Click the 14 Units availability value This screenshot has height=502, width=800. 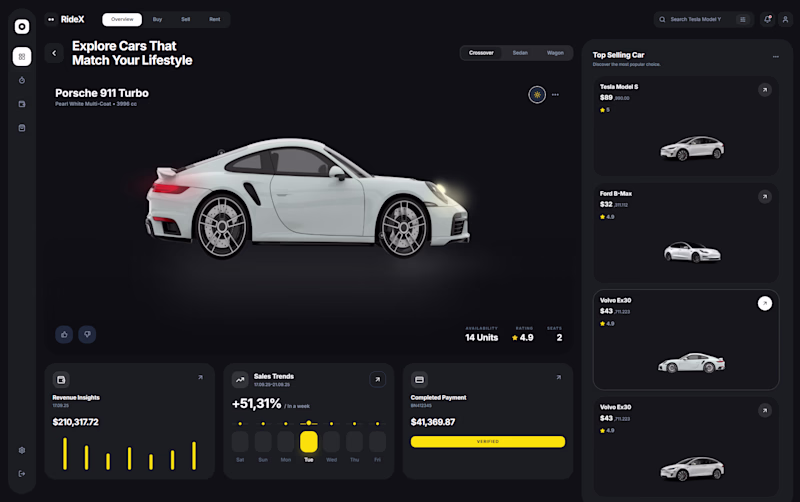[482, 338]
